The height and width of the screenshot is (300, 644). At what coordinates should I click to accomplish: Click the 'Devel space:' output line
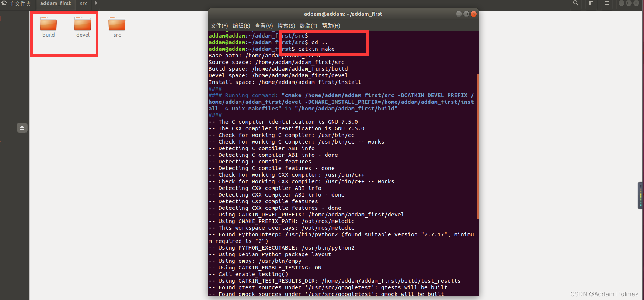278,75
